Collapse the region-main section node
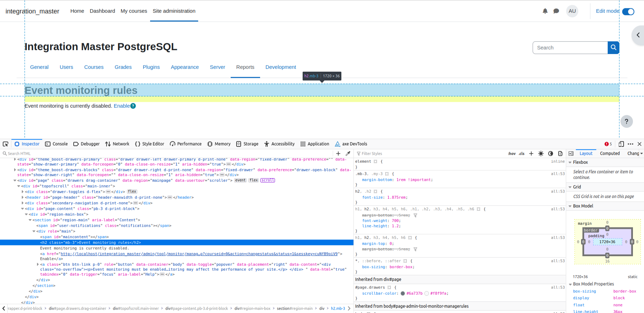This screenshot has width=644, height=313. [30, 220]
